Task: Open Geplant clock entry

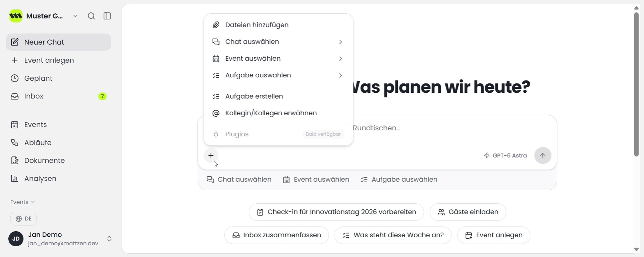Action: (x=58, y=78)
